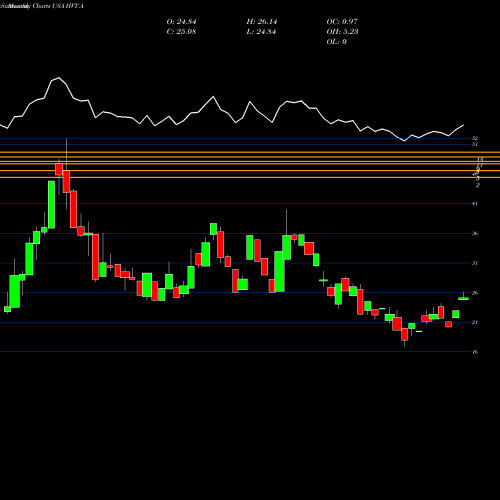Click the last green candle near 26

pyautogui.click(x=463, y=298)
